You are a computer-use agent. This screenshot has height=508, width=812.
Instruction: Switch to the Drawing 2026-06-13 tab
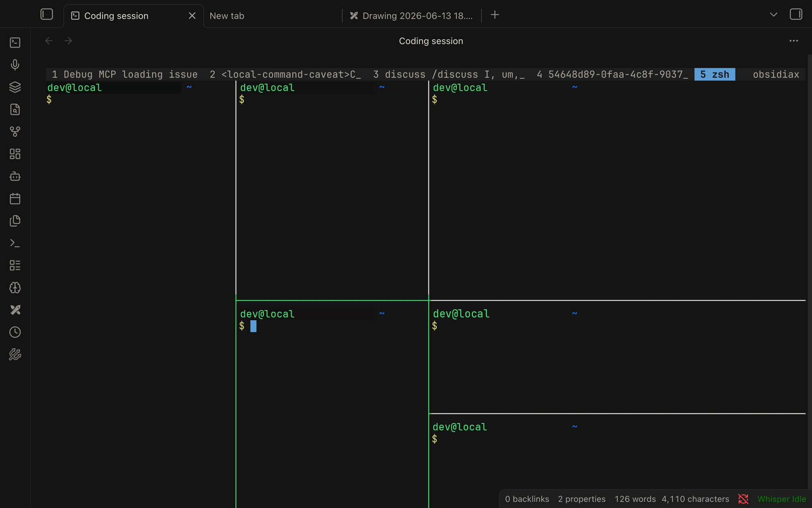(x=411, y=16)
